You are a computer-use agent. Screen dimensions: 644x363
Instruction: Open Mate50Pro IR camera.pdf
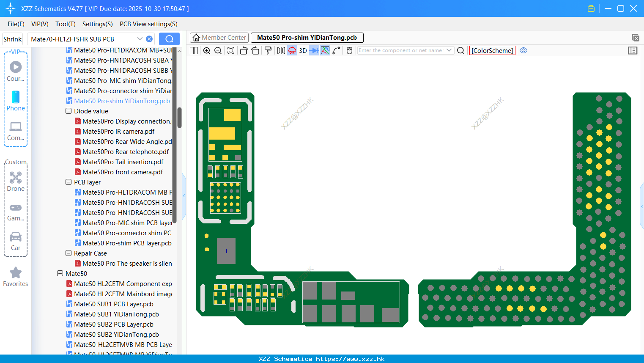[118, 132]
